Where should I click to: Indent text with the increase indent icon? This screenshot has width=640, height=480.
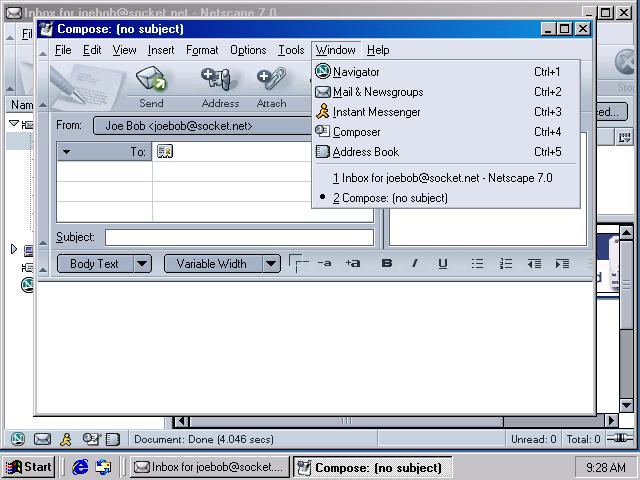click(x=562, y=264)
